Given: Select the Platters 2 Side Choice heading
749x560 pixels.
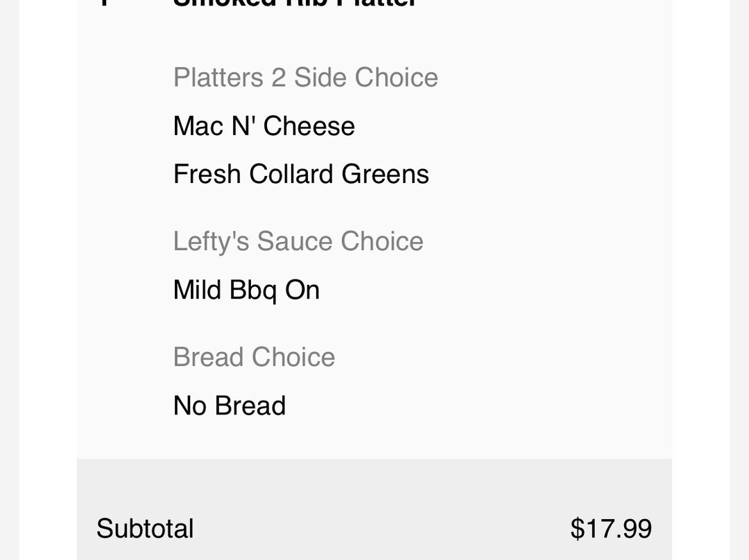Looking at the screenshot, I should point(305,78).
